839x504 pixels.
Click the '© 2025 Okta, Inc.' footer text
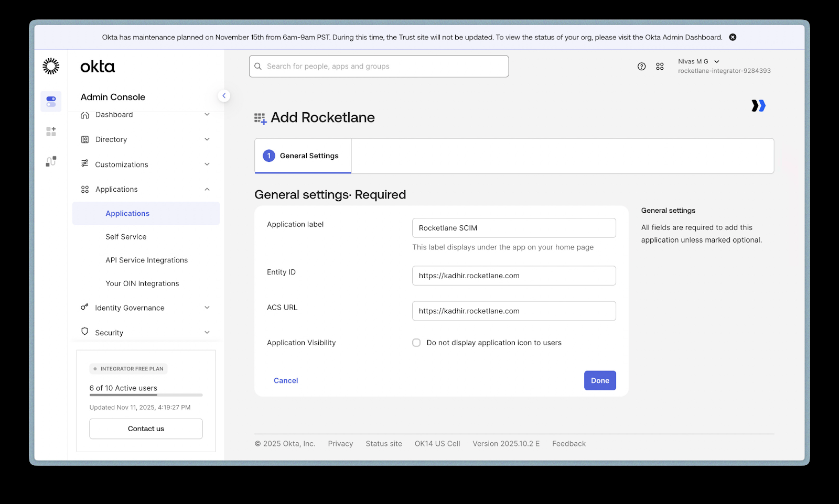pos(285,444)
